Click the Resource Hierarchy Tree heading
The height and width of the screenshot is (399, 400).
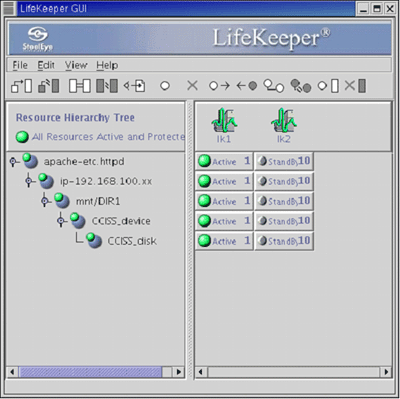[75, 118]
